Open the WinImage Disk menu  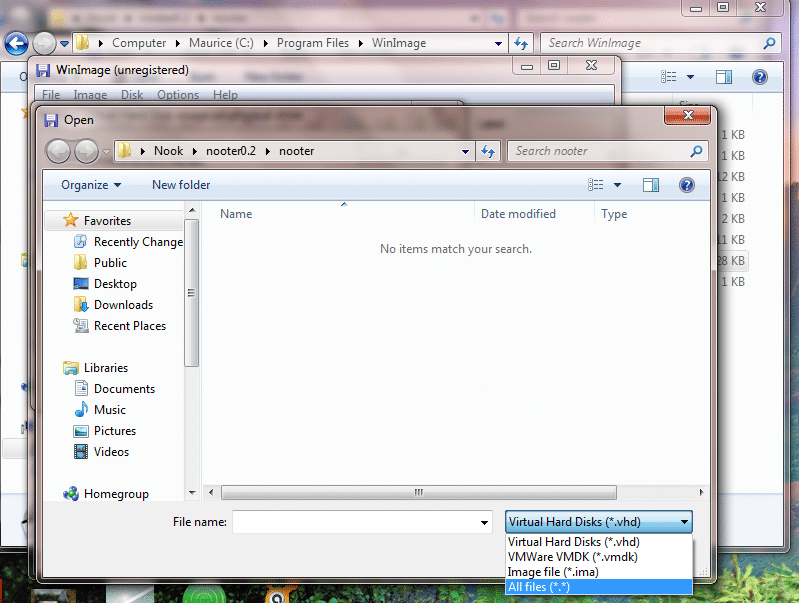132,95
